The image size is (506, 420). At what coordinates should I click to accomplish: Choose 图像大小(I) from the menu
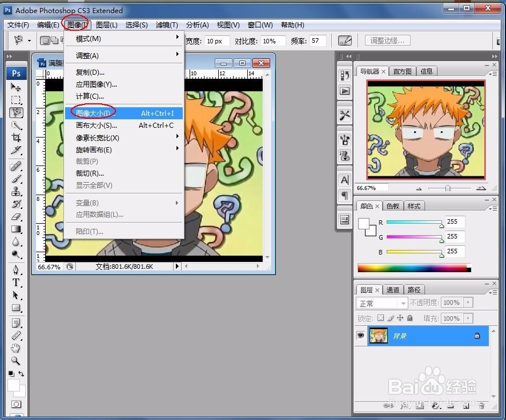(125, 113)
